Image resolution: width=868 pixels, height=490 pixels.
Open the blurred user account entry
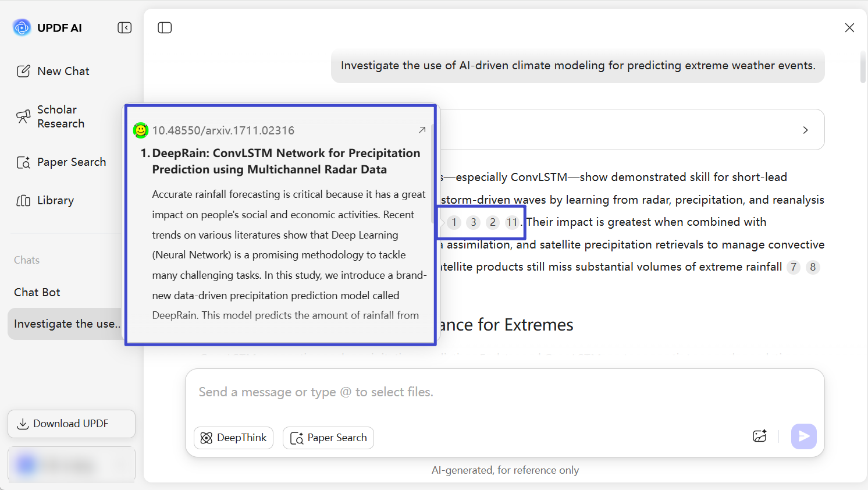pyautogui.click(x=72, y=464)
